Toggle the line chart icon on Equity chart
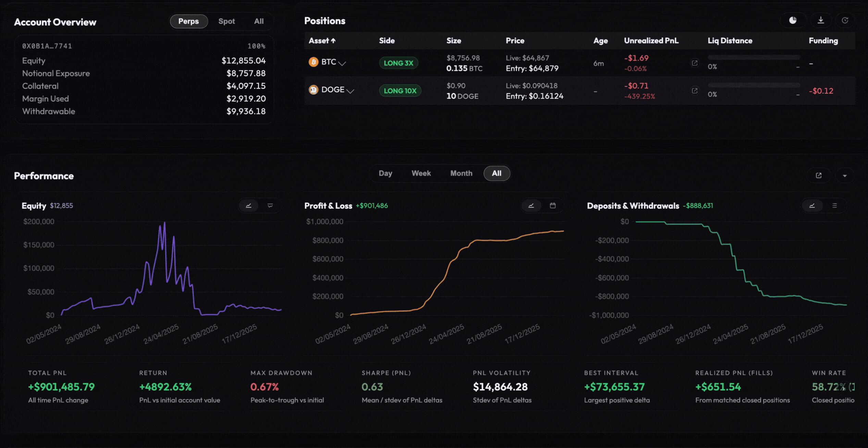Image resolution: width=868 pixels, height=448 pixels. (249, 206)
